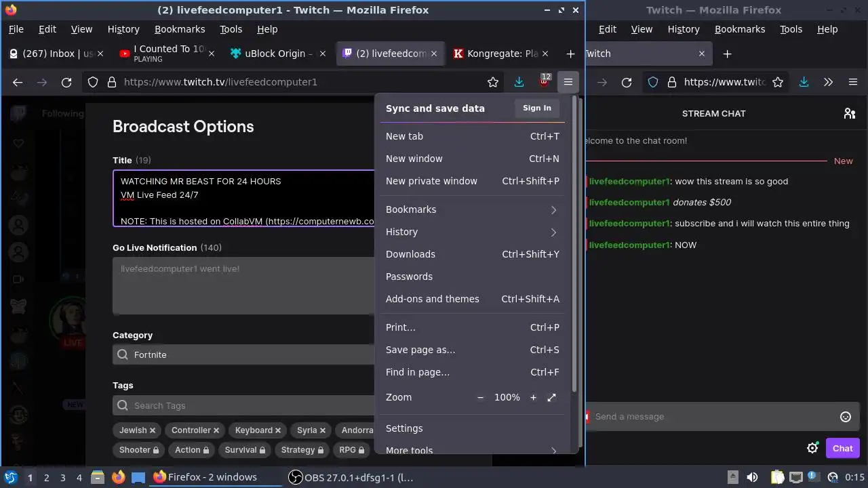Click the zoom out minus button
Screen dimensions: 868x488
[481, 397]
